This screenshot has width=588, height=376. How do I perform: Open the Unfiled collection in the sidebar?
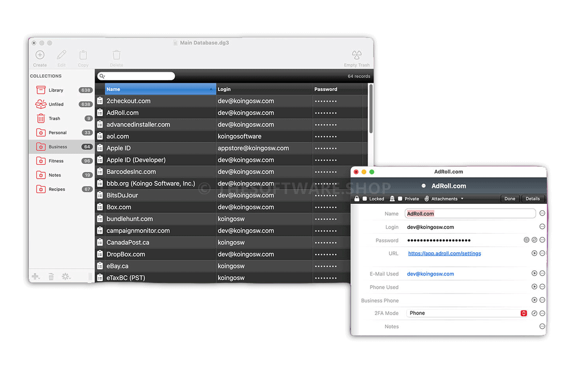point(62,104)
